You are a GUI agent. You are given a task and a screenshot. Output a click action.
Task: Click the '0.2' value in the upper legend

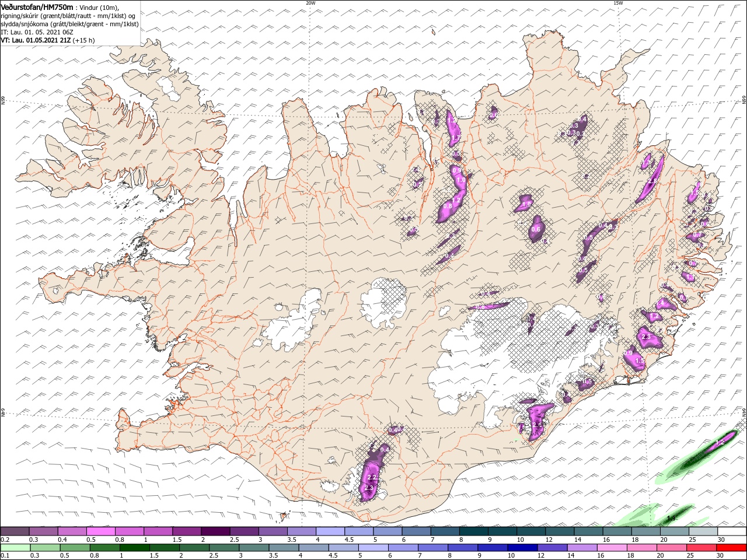(5, 540)
